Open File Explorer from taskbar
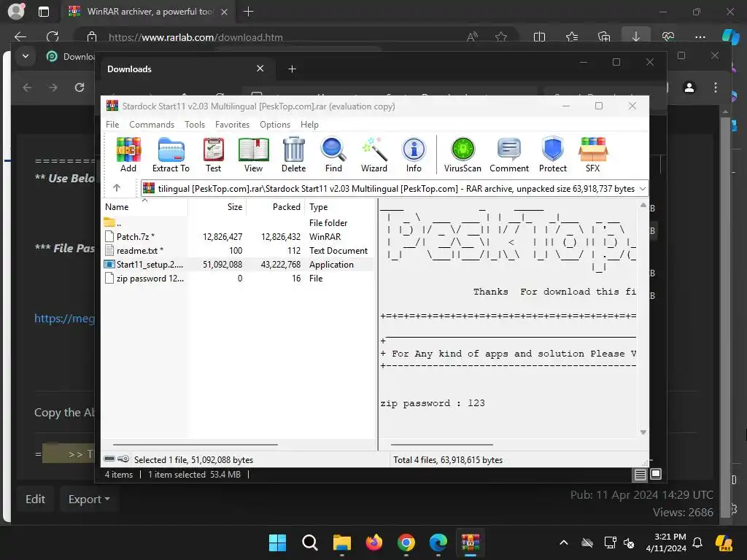The image size is (747, 560). (341, 542)
